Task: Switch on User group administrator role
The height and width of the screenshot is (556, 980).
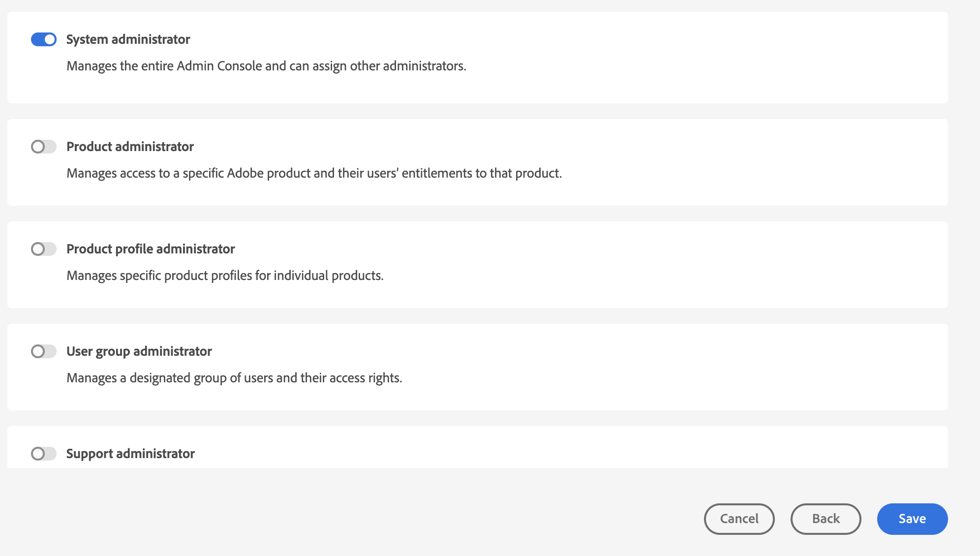Action: pos(44,351)
